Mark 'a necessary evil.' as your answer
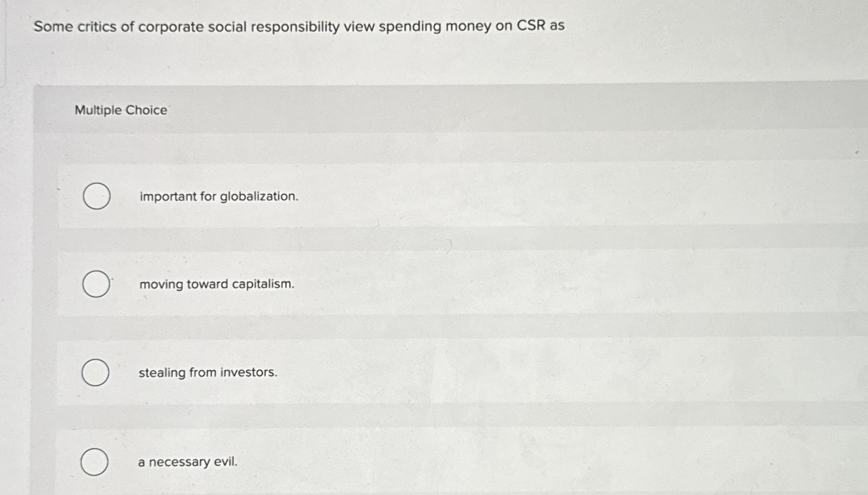Screen dimensions: 868x495 187,462
